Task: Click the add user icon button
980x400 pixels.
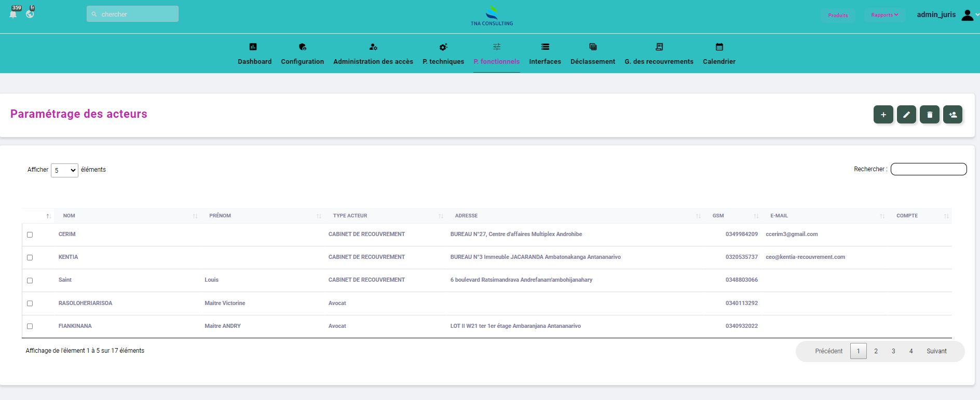Action: [x=952, y=115]
